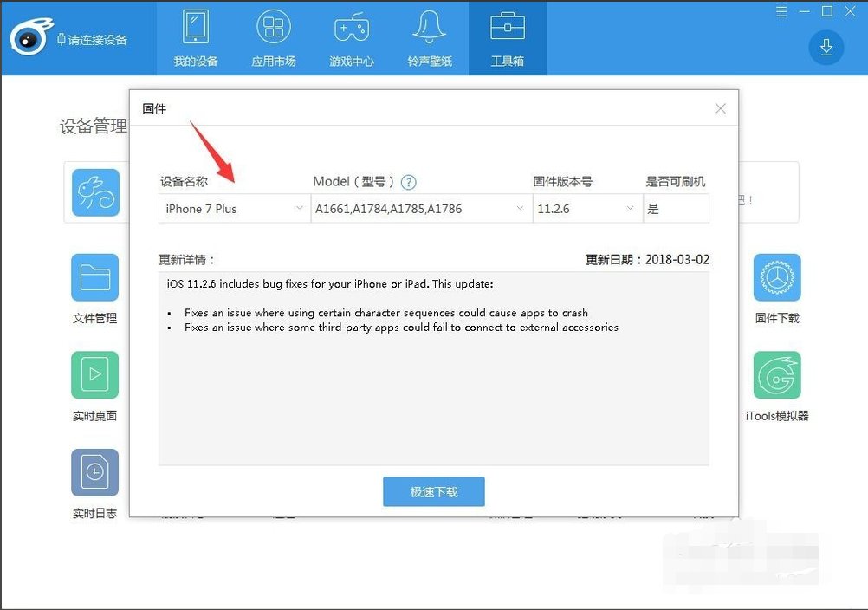Image resolution: width=868 pixels, height=610 pixels.
Task: Open the hamburger menu top-right
Action: 781,11
